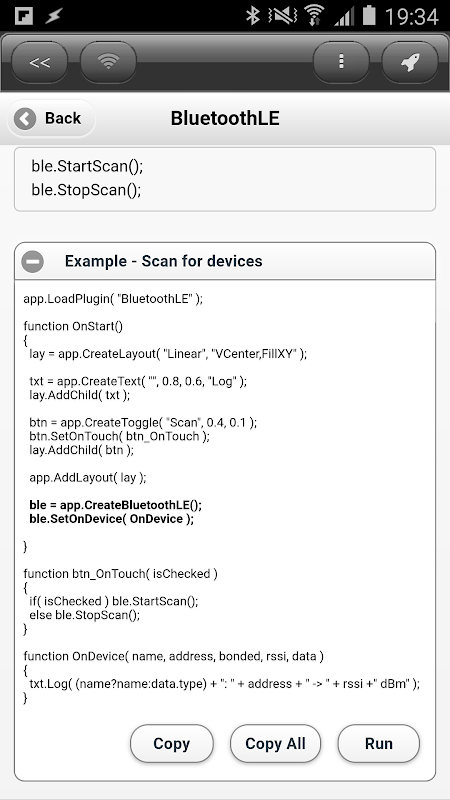Screen dimensions: 450x800
Task: Tap the WiFi connect toolbar icon
Action: (108, 62)
